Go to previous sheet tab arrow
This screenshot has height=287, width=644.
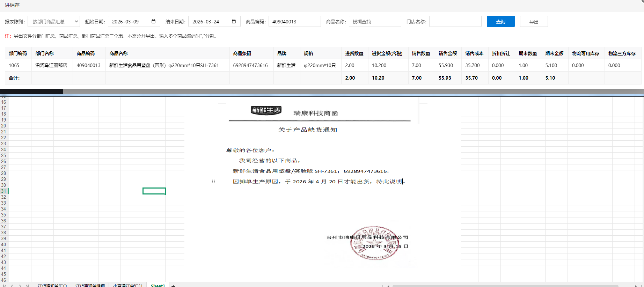pos(12,286)
